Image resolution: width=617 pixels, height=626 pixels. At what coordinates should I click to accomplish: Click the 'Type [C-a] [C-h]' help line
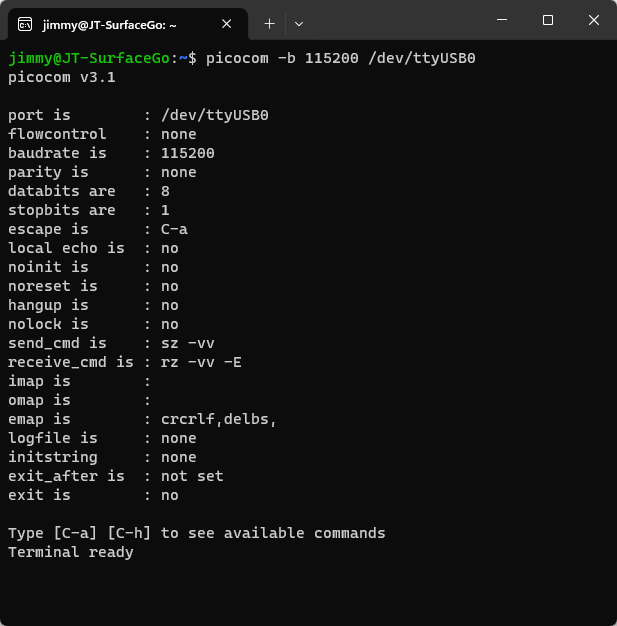(197, 533)
